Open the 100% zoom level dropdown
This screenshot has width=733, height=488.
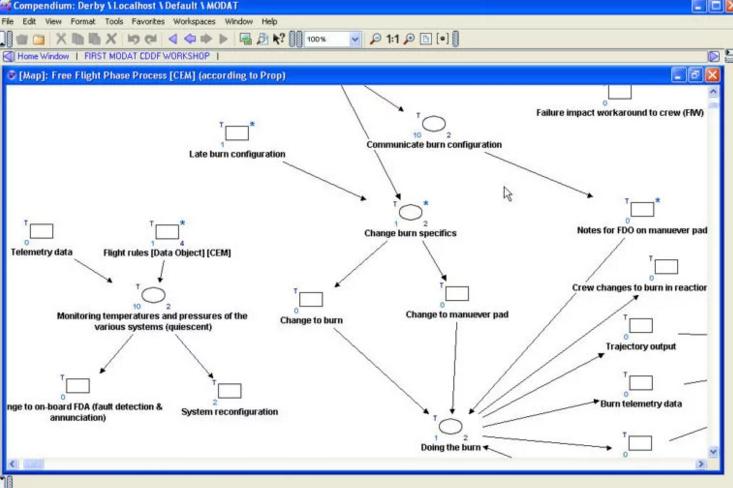355,38
